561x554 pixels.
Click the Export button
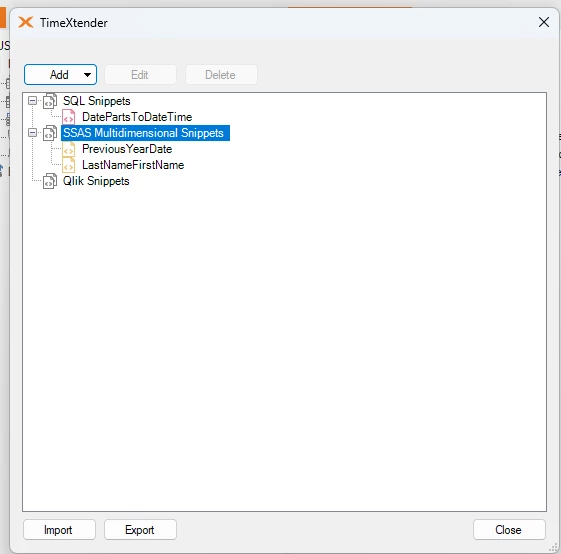140,529
